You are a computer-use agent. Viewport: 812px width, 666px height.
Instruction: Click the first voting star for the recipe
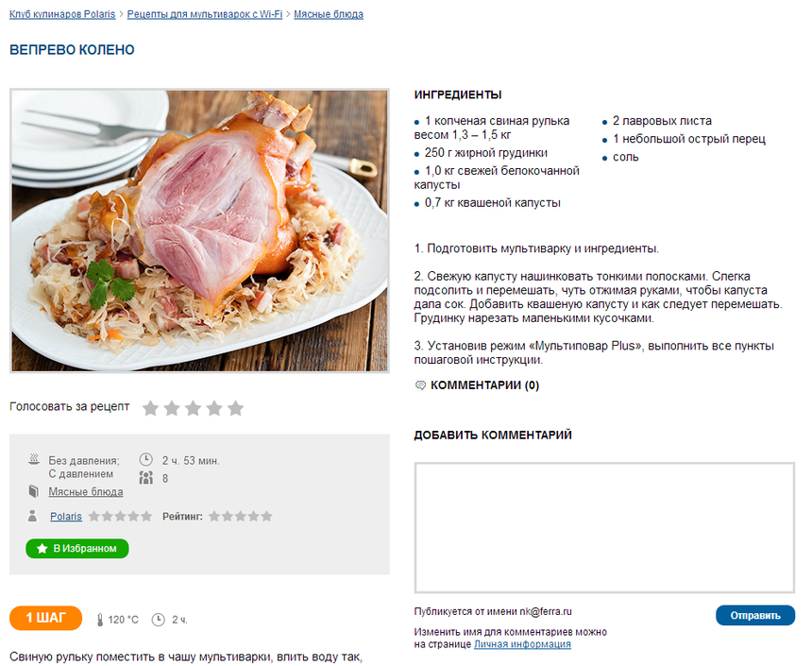point(151,408)
